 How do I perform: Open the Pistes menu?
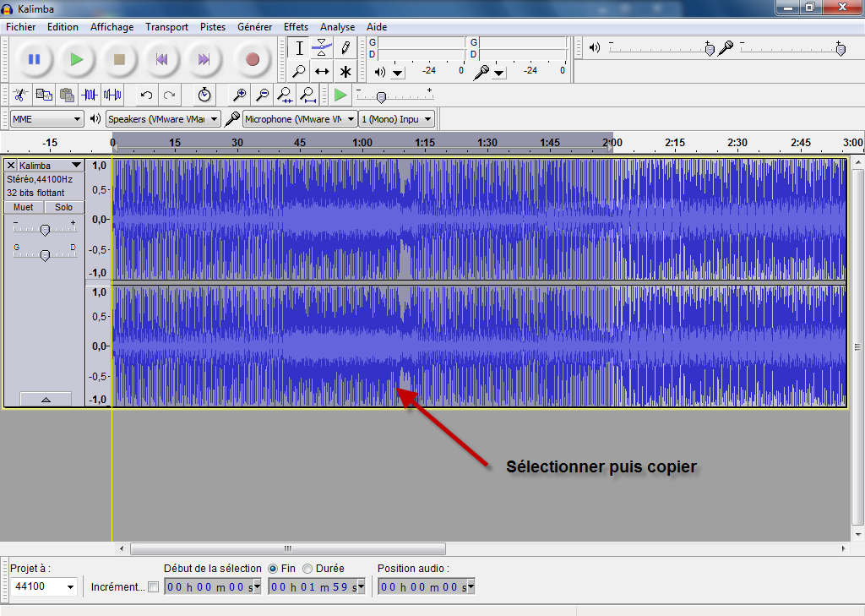click(x=213, y=27)
